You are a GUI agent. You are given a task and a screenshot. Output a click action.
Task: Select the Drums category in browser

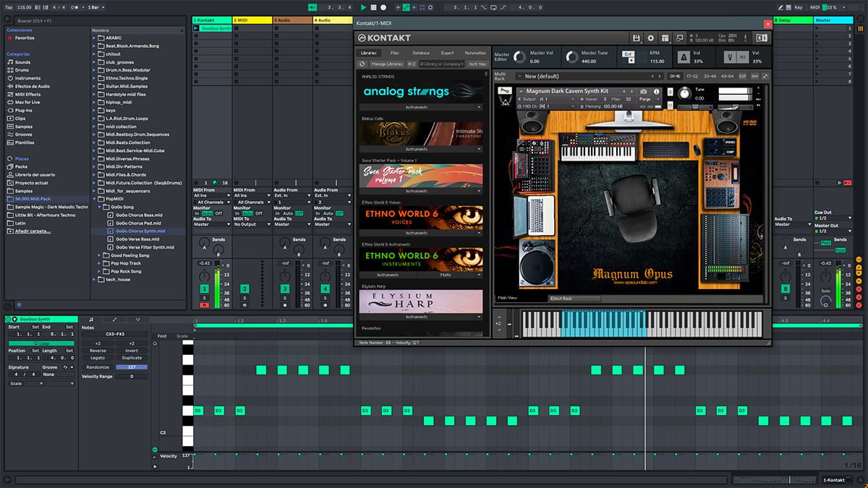pos(23,70)
